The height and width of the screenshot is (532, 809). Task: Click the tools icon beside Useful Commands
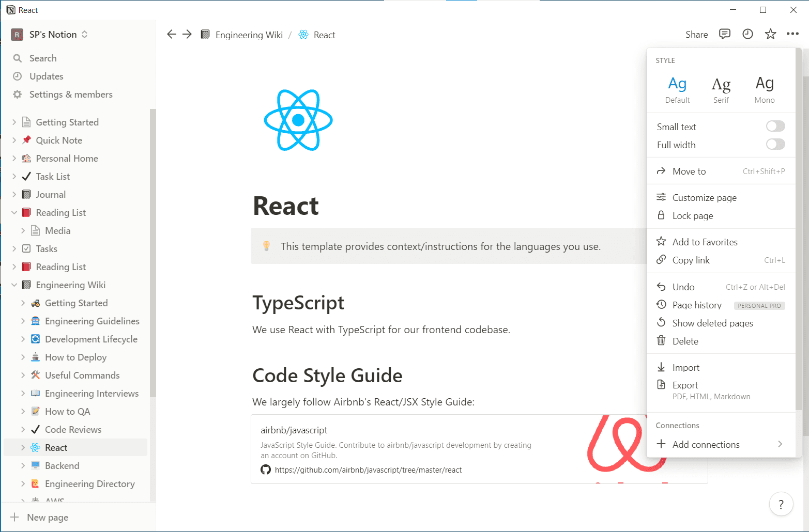point(35,375)
